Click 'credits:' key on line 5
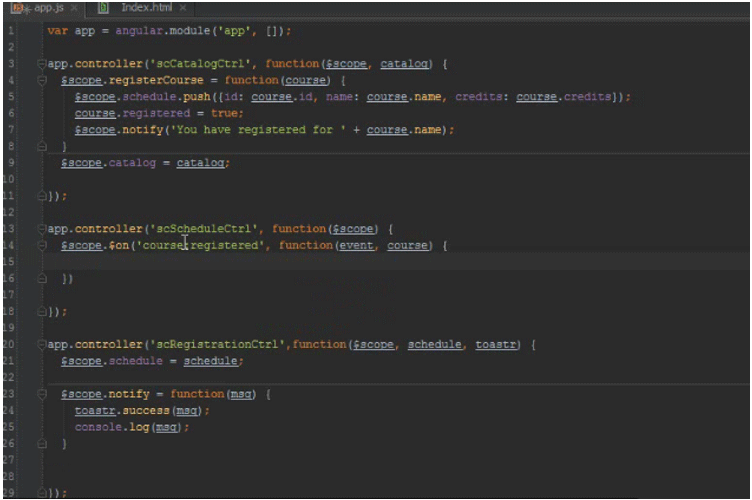 tap(482, 97)
